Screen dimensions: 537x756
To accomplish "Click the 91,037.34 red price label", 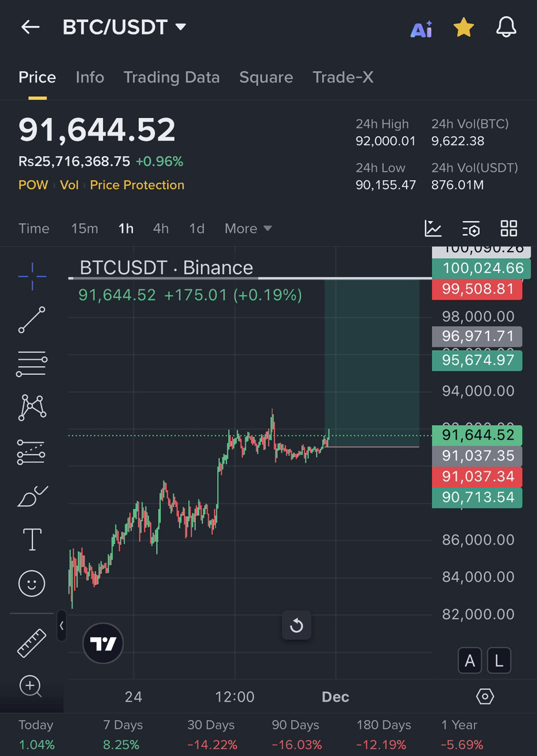I will pyautogui.click(x=477, y=477).
